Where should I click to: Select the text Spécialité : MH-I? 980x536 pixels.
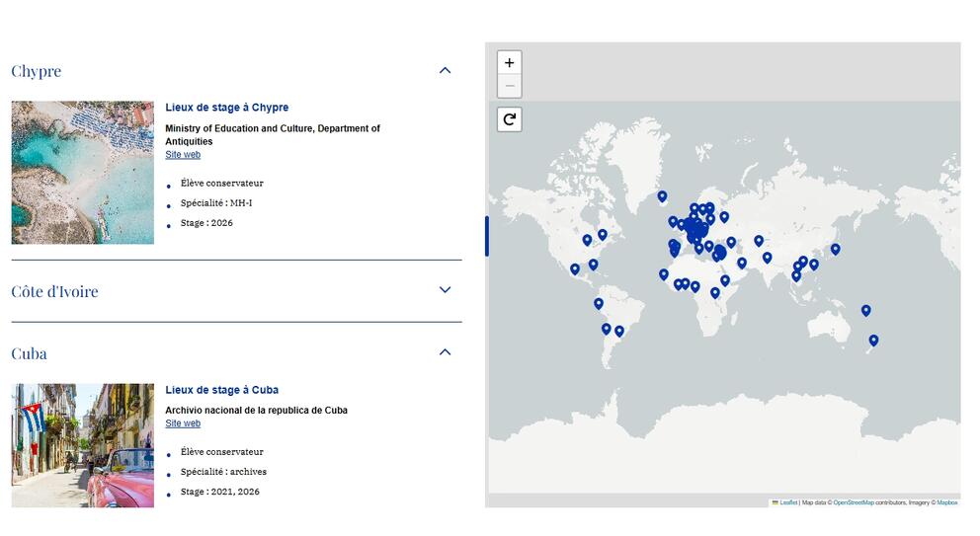click(216, 203)
